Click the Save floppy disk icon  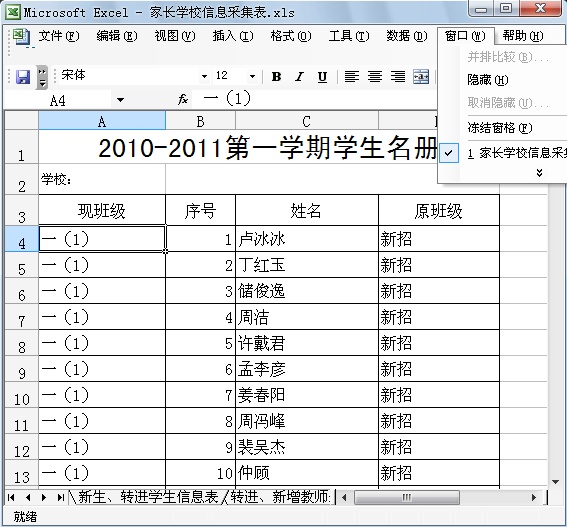(23, 77)
